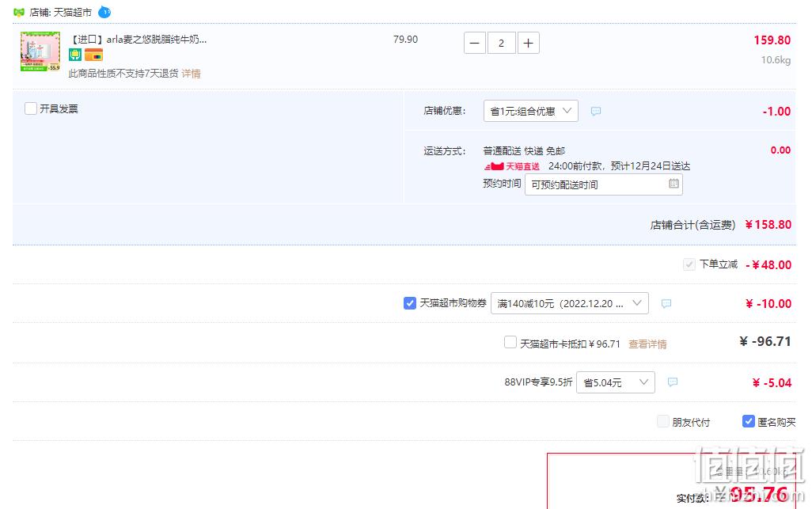Click the item subtotal 159.80
Screen dimensions: 812x509
click(772, 40)
